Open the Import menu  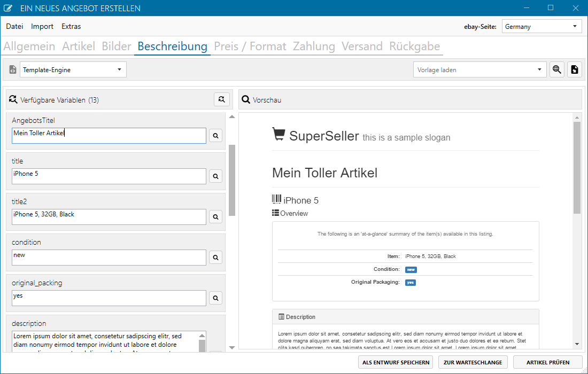click(42, 26)
